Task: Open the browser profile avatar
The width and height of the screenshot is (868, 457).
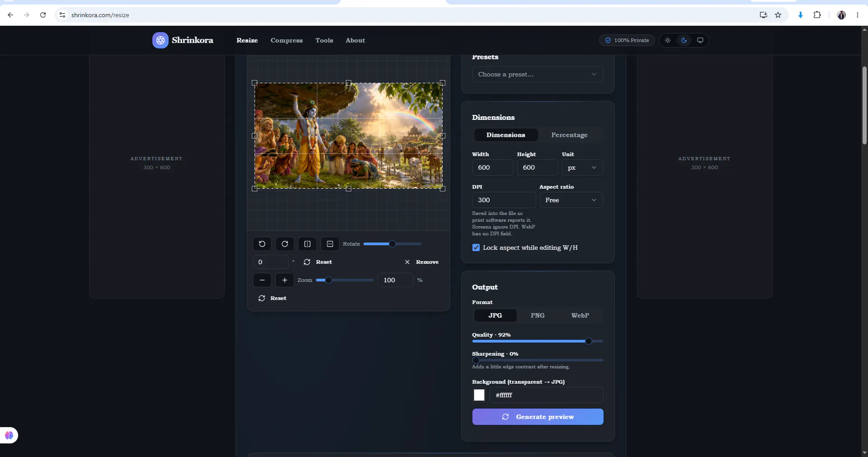Action: (x=841, y=15)
